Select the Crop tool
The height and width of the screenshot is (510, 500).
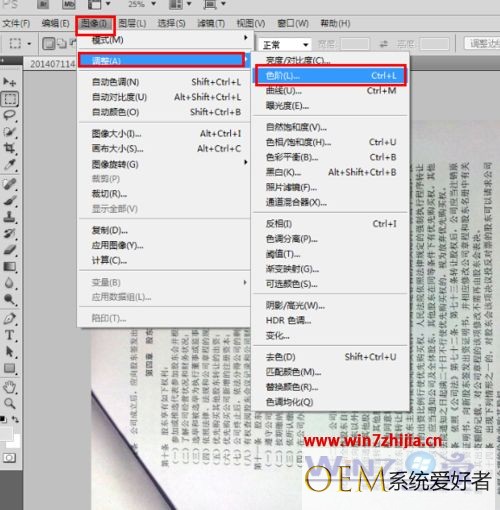(x=10, y=148)
